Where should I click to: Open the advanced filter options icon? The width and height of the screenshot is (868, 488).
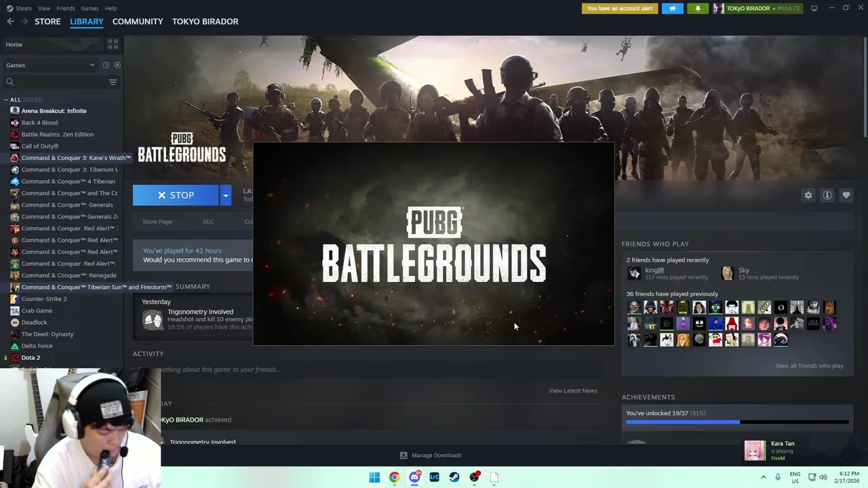tap(113, 82)
